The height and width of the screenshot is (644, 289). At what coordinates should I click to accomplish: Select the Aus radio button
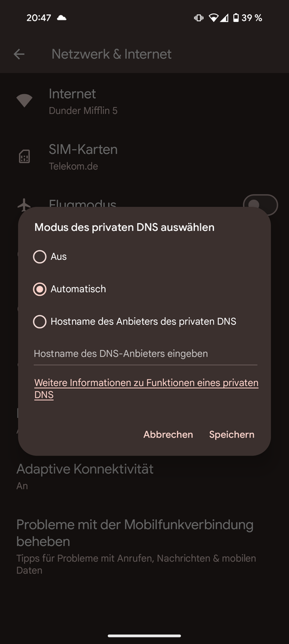[40, 256]
